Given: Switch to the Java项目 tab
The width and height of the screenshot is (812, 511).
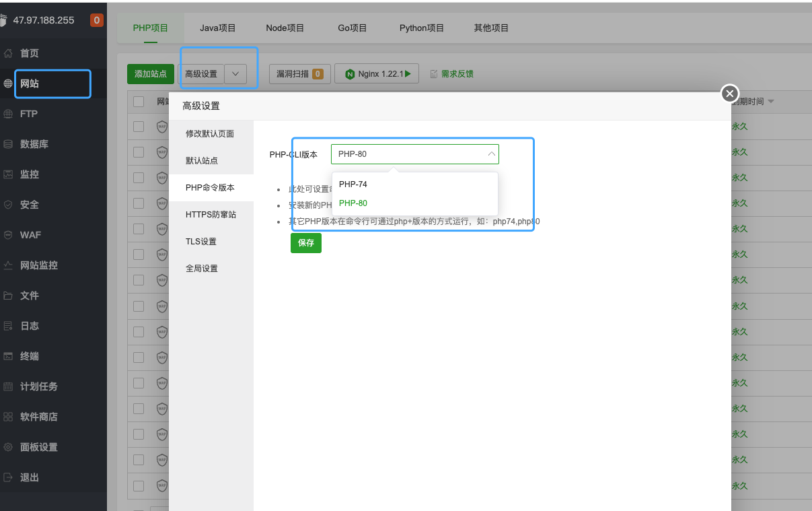Looking at the screenshot, I should (218, 28).
